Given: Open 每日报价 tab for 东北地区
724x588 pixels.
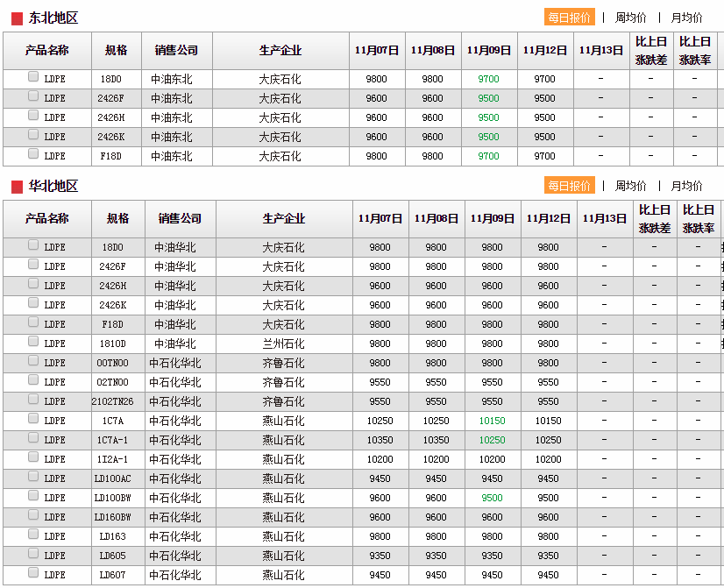Looking at the screenshot, I should (570, 18).
